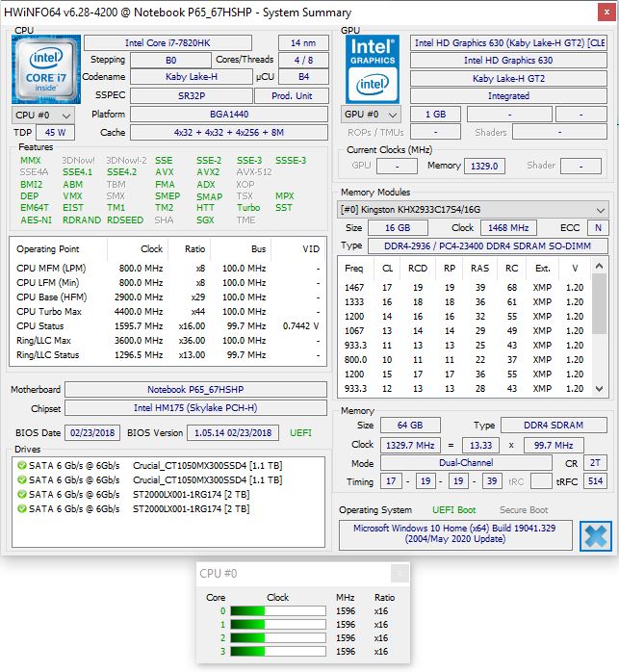Click green status icon of first Crucial drive
The image size is (619, 672).
pos(21,465)
